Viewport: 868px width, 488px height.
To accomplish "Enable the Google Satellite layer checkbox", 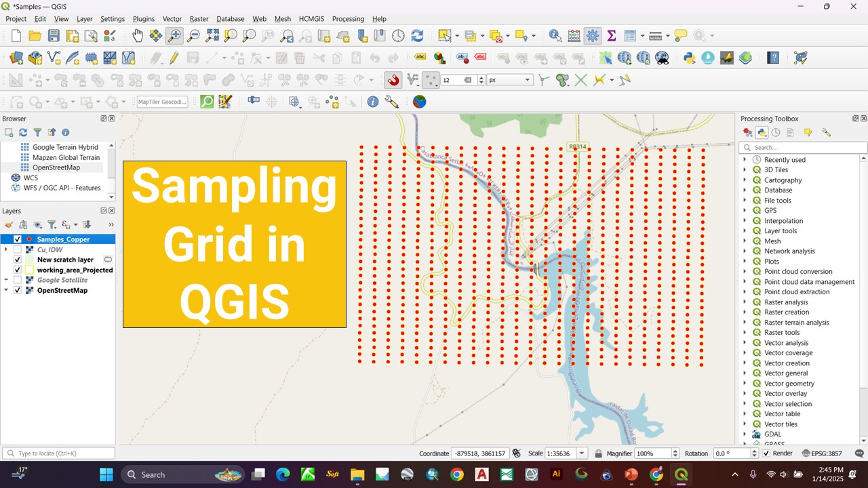I will (x=18, y=280).
